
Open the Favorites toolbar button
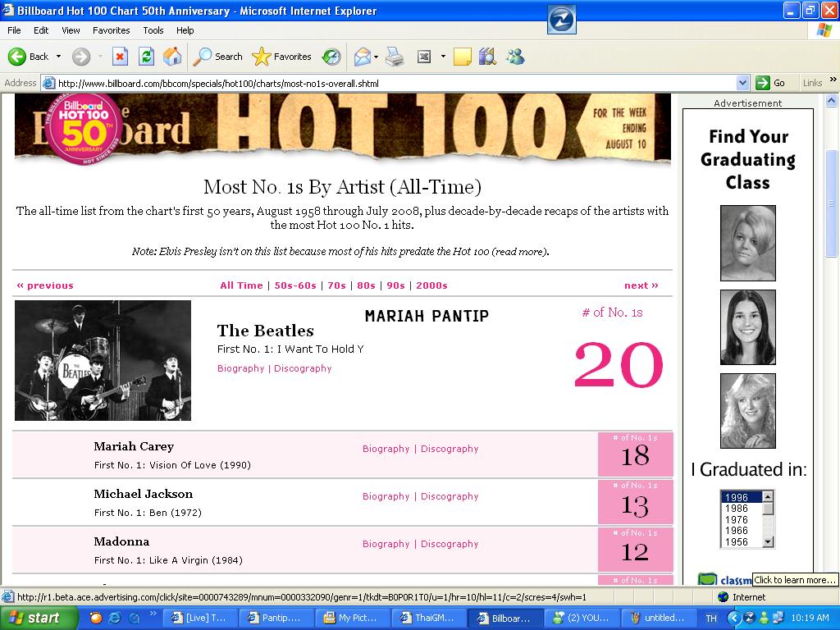[282, 57]
